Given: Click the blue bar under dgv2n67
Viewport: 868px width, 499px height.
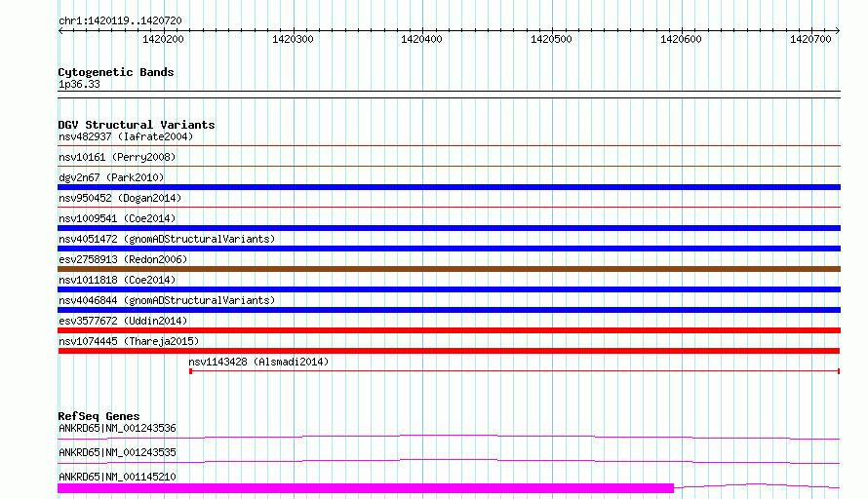Looking at the screenshot, I should click(449, 187).
